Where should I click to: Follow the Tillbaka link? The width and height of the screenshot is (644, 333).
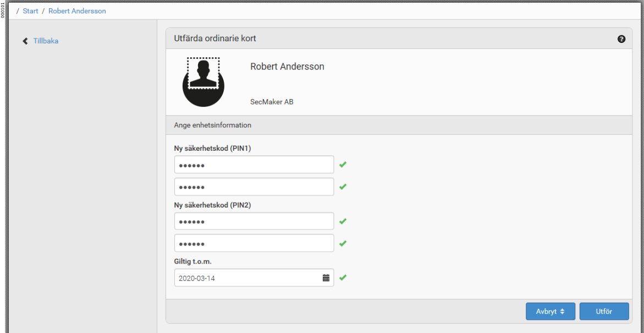(x=46, y=41)
